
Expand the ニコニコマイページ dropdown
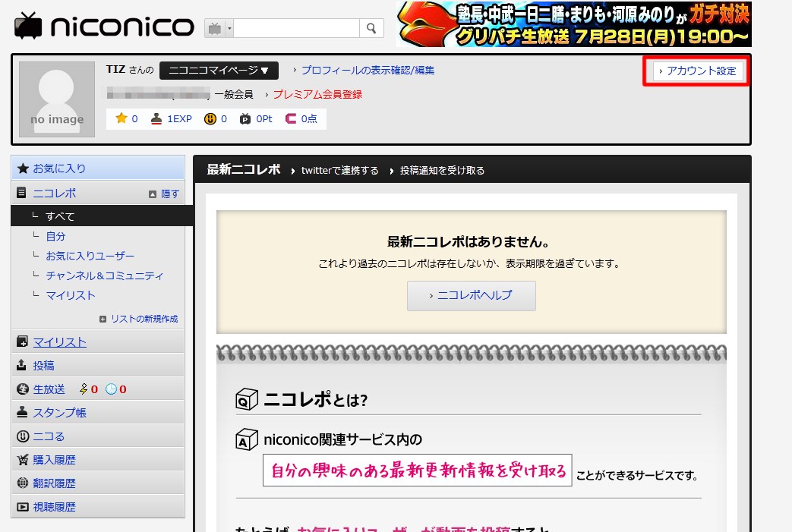(x=219, y=71)
